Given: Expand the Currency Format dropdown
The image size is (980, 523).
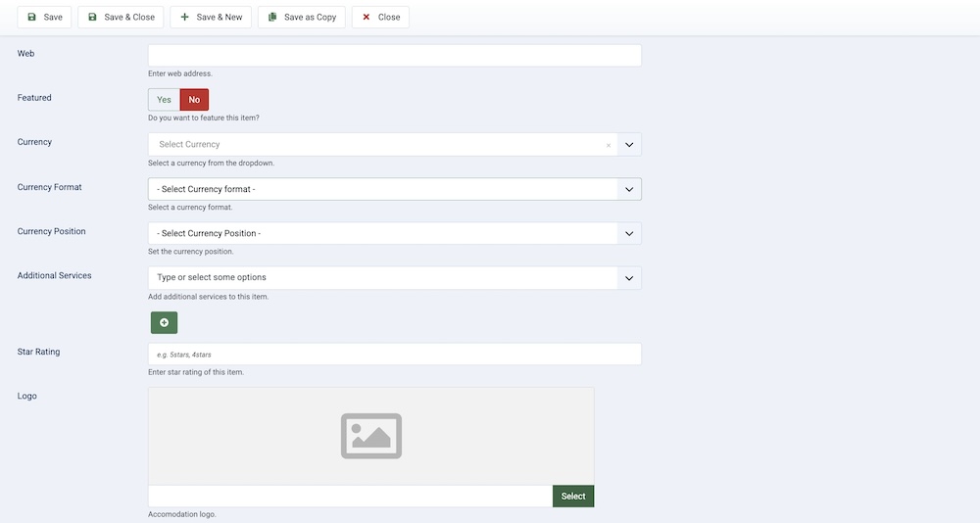Looking at the screenshot, I should [394, 189].
